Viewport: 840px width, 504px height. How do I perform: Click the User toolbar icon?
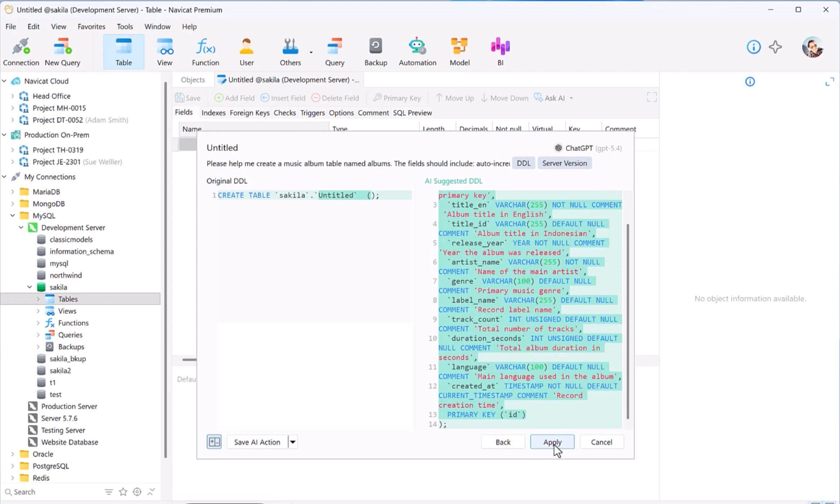click(x=246, y=52)
